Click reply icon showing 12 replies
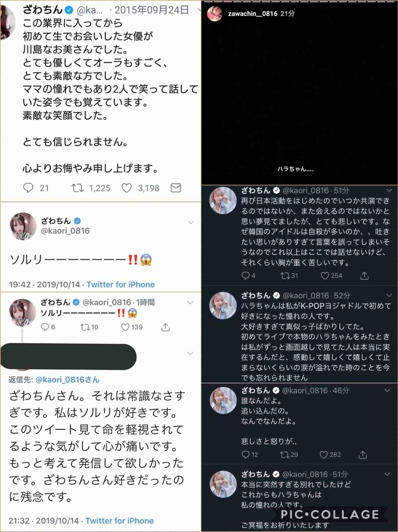 tap(245, 455)
